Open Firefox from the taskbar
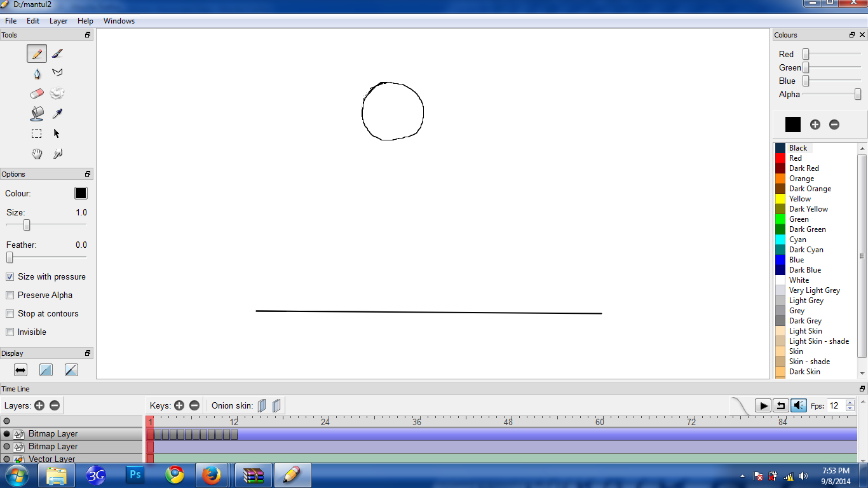The height and width of the screenshot is (488, 868). coord(211,475)
